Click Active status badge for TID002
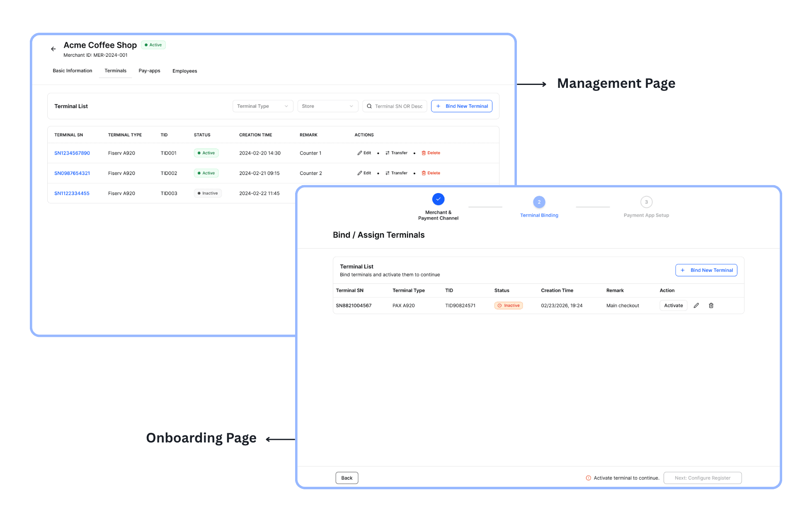The height and width of the screenshot is (522, 812). [x=206, y=173]
